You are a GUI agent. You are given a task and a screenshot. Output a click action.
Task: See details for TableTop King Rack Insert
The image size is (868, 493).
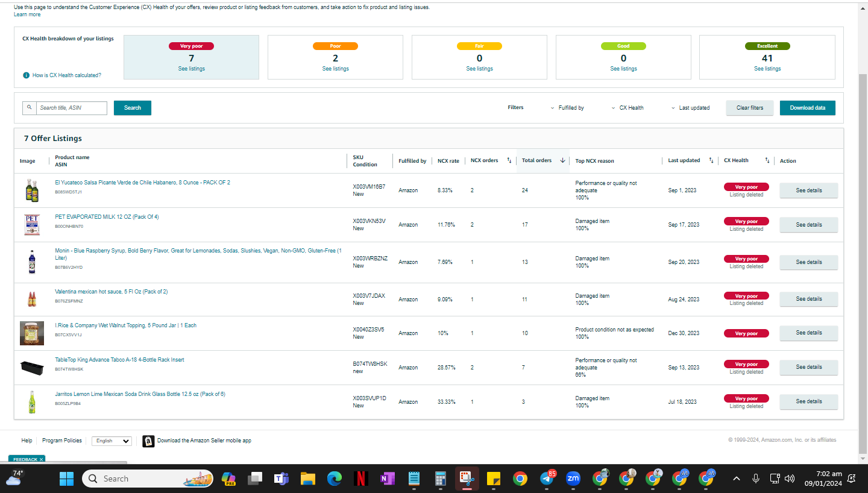pyautogui.click(x=809, y=367)
